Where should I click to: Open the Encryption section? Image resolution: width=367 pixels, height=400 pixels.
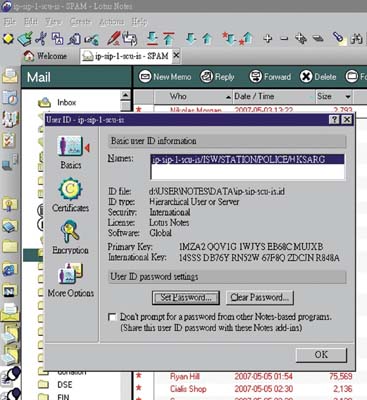(70, 237)
